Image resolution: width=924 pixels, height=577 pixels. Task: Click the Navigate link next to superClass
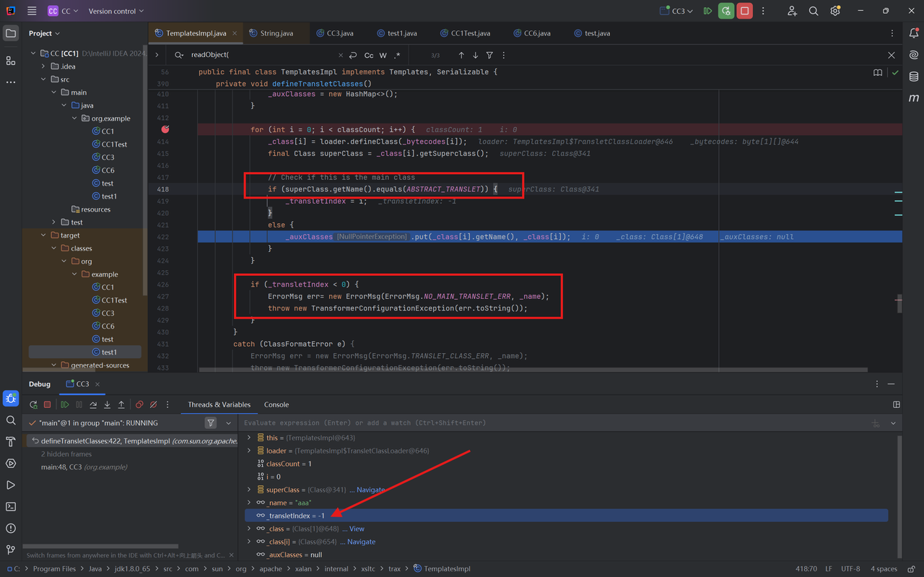[x=371, y=490]
